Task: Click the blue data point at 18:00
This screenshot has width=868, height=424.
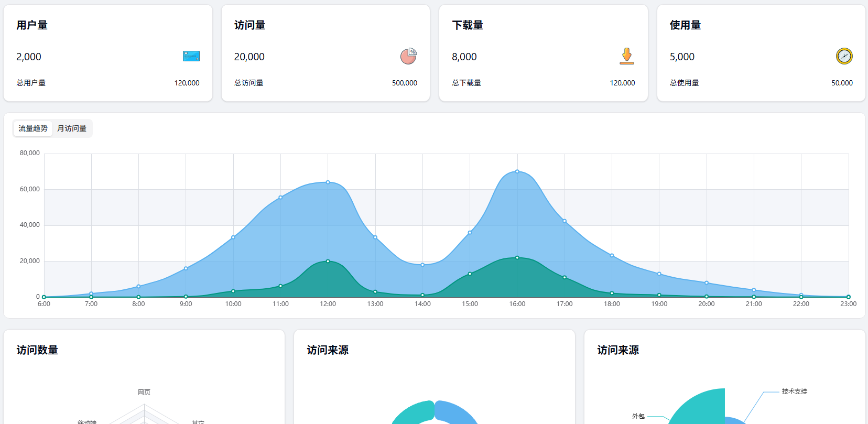Action: (x=612, y=256)
